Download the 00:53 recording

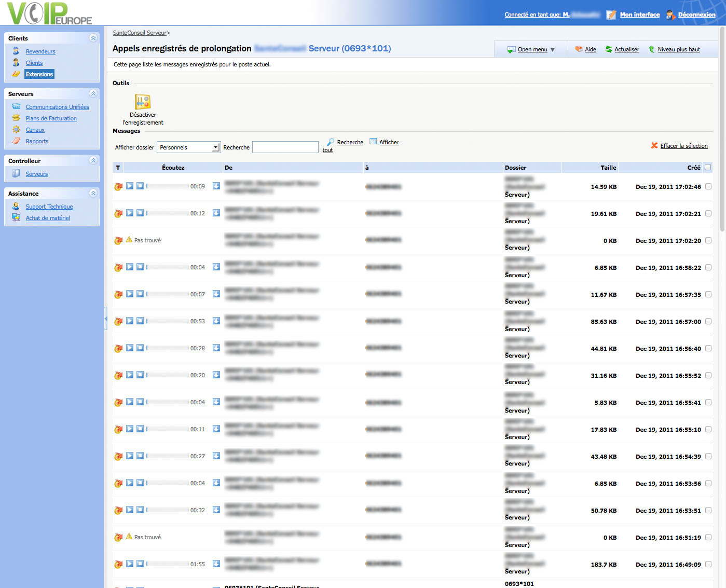[216, 321]
